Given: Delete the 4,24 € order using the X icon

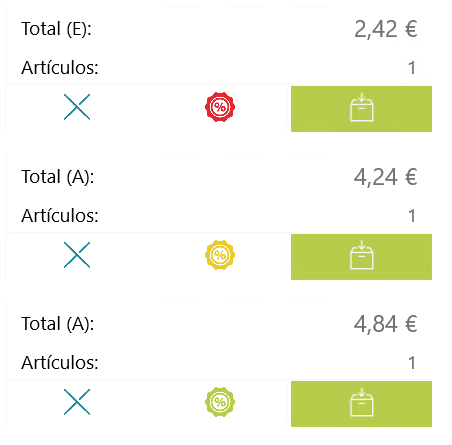Looking at the screenshot, I should tap(77, 255).
